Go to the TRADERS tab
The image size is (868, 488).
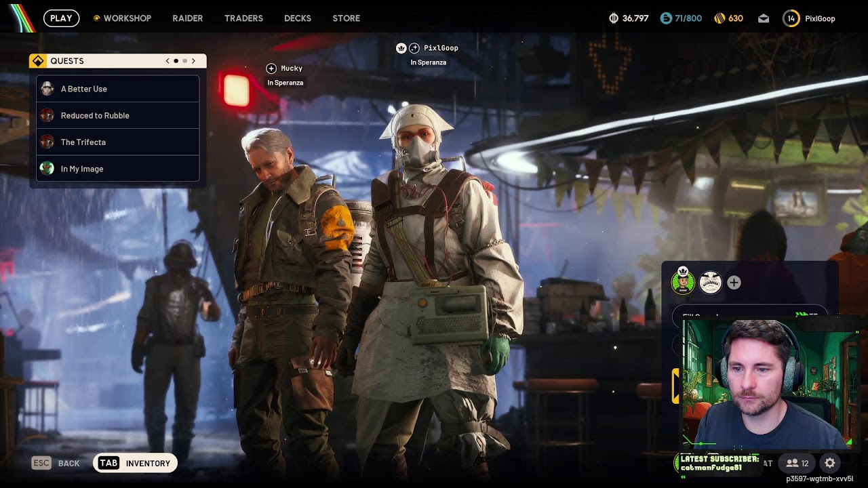pos(243,18)
